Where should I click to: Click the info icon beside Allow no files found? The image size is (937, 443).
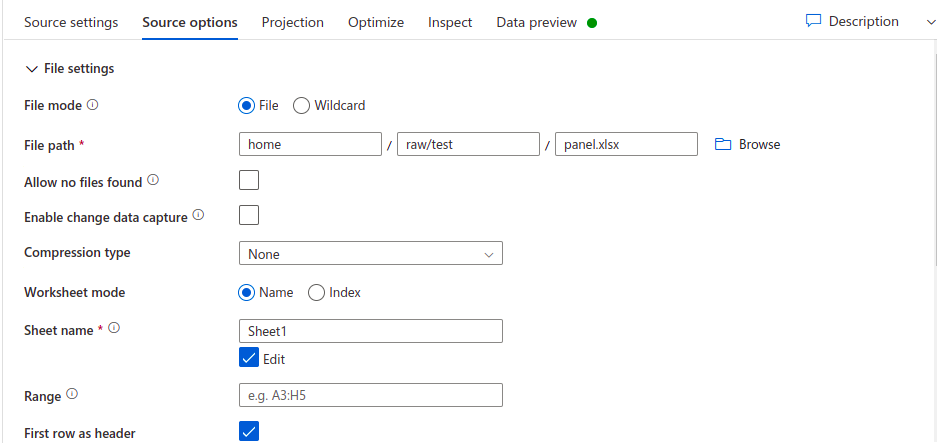point(153,180)
